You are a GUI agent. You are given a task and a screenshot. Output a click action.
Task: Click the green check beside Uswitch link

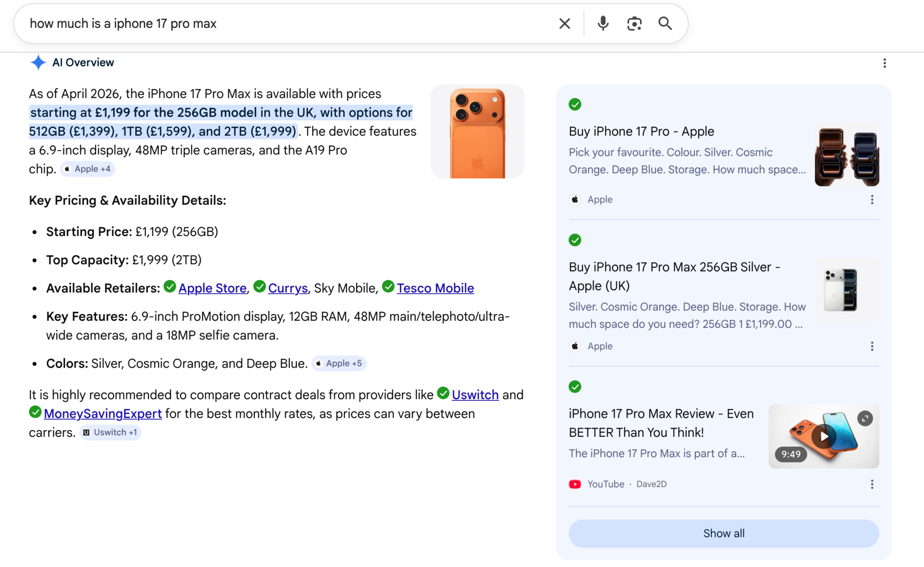point(443,393)
